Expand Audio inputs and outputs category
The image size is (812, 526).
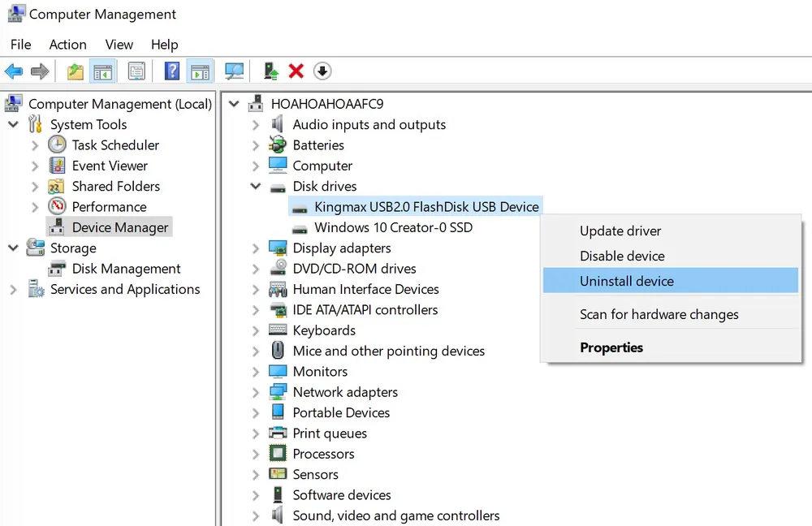255,125
